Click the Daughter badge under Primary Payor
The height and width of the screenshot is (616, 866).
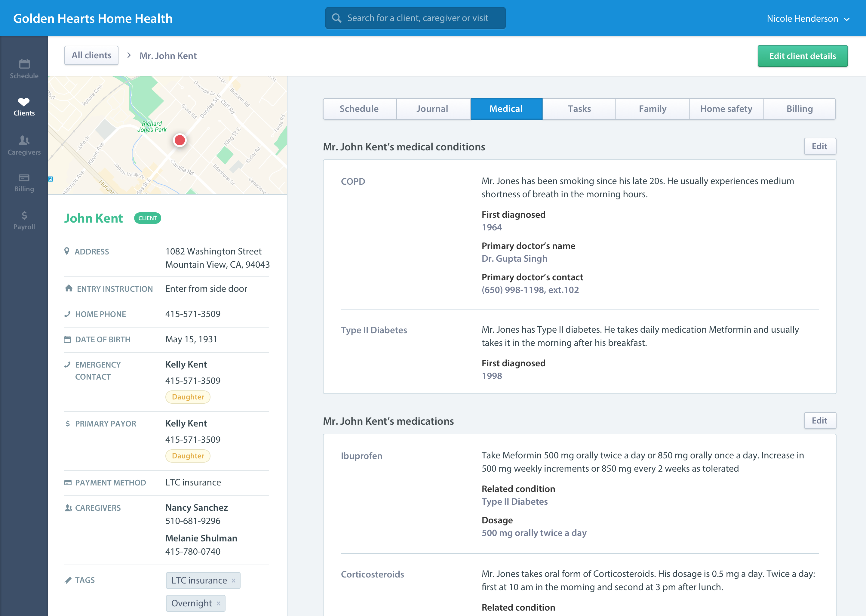(188, 456)
